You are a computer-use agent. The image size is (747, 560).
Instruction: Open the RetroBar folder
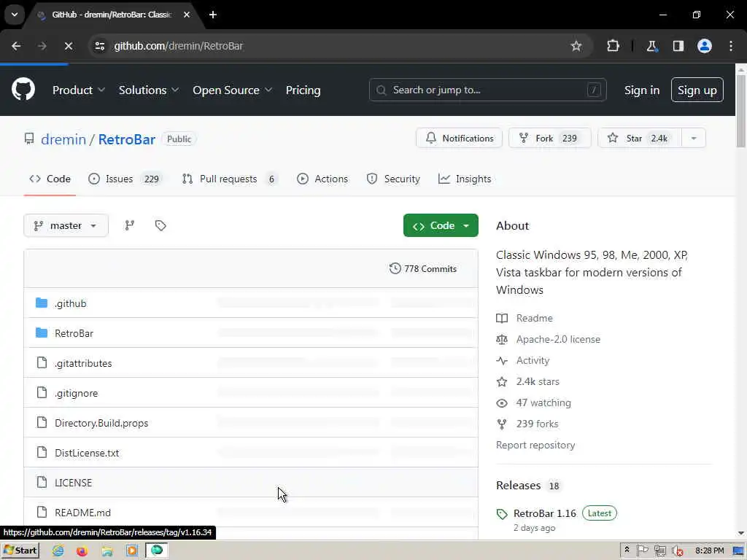point(74,333)
